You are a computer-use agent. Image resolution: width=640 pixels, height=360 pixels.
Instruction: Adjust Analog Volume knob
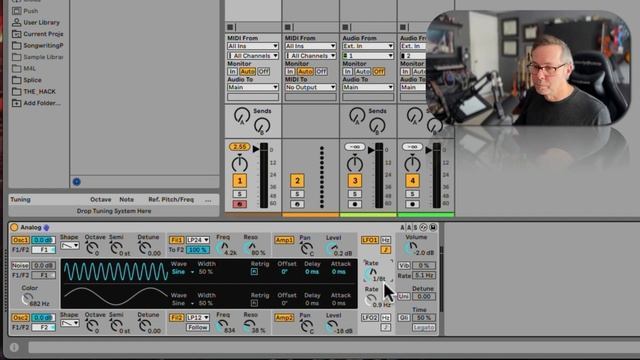click(x=410, y=248)
